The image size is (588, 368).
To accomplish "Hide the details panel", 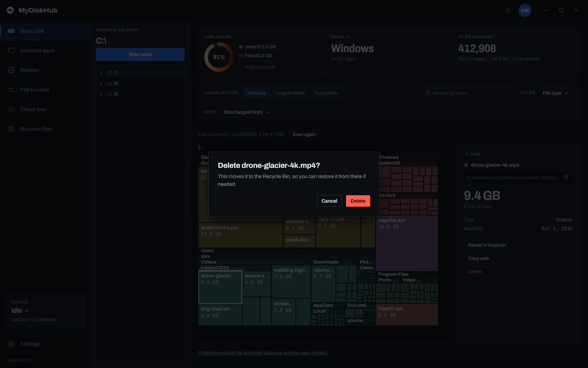I will tap(473, 154).
